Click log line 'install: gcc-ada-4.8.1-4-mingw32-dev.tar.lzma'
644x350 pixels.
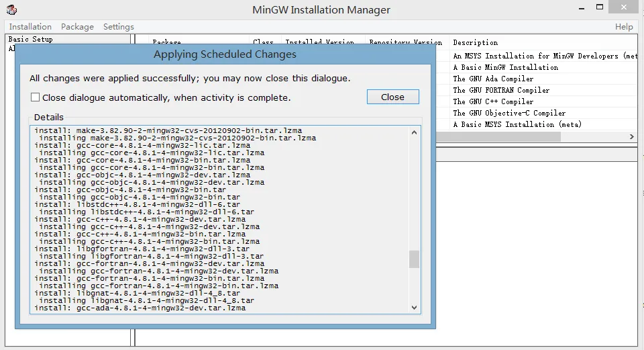(x=140, y=308)
